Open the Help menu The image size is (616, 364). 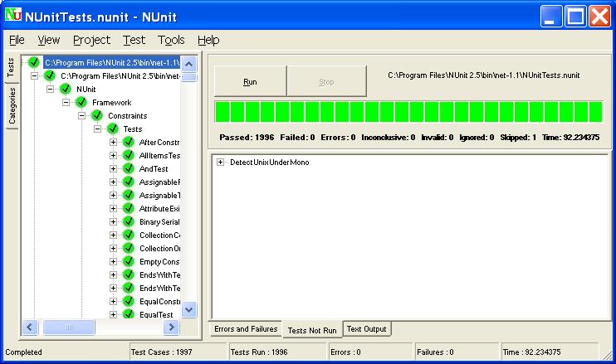pyautogui.click(x=208, y=40)
